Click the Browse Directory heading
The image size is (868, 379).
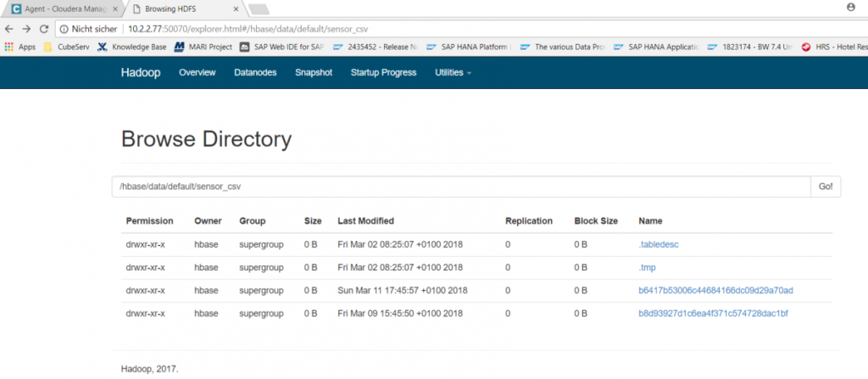[x=206, y=139]
